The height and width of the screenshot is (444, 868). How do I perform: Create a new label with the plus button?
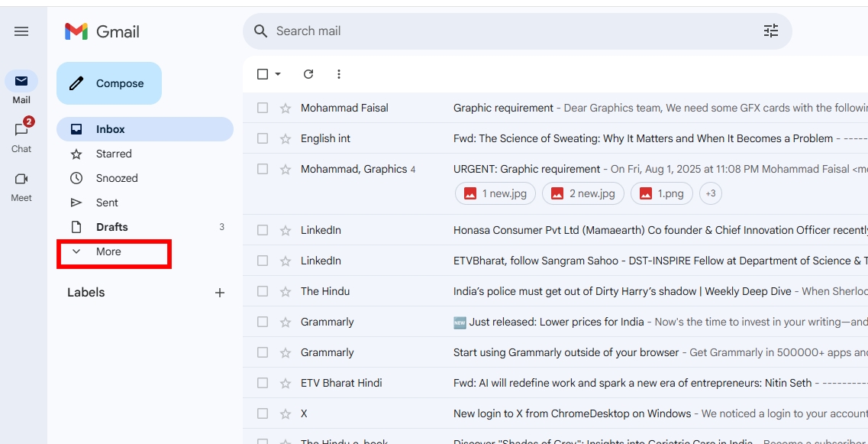pyautogui.click(x=220, y=292)
